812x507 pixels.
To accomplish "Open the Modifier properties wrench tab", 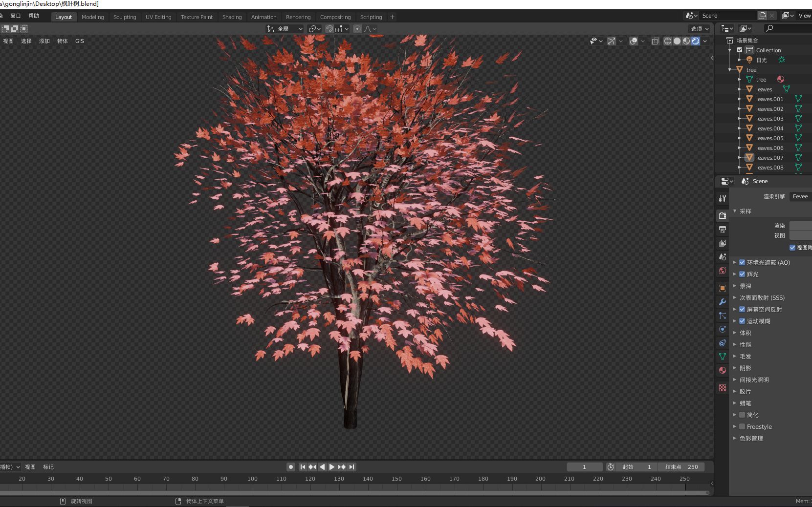I will (x=723, y=302).
